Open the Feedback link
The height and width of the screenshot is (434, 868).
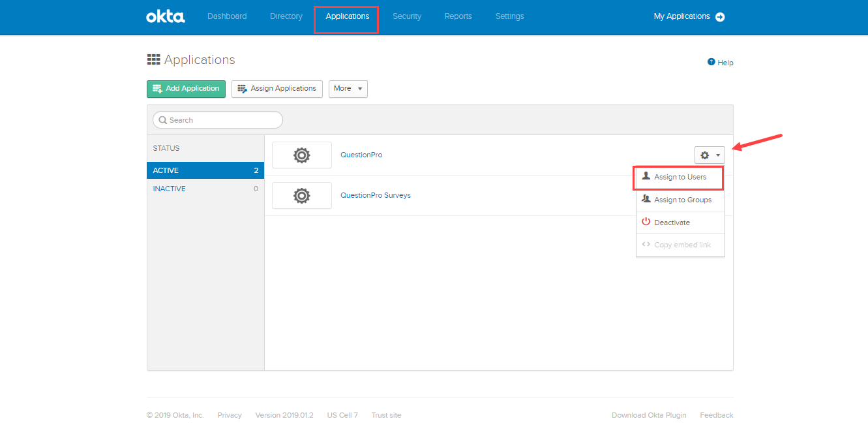(x=717, y=415)
